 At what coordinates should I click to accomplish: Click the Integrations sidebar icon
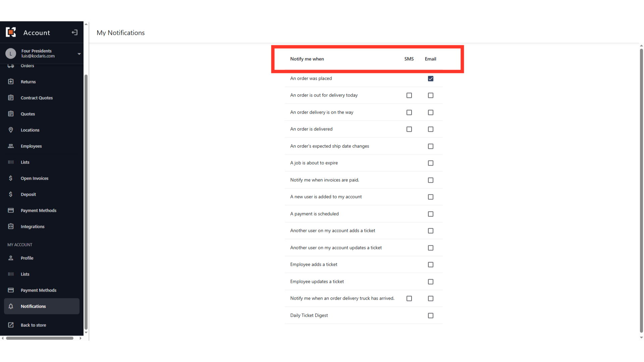point(11,227)
